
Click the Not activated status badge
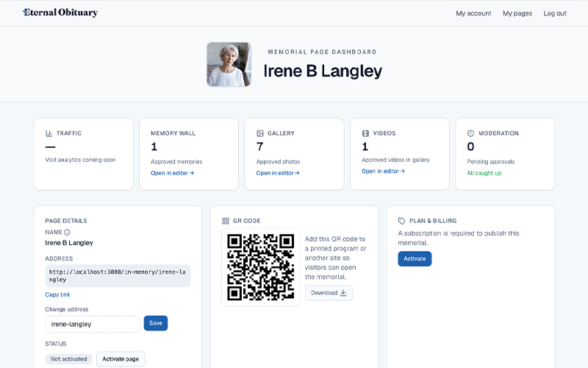pos(68,359)
